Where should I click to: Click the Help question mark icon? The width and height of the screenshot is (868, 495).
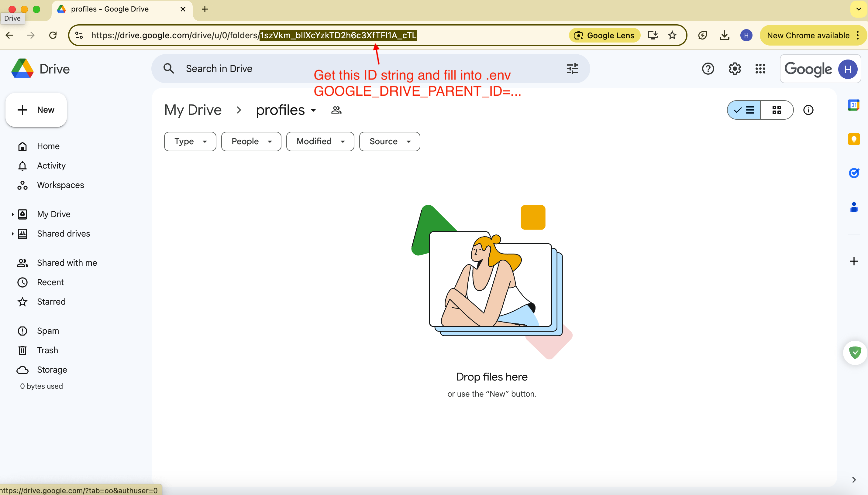tap(708, 69)
